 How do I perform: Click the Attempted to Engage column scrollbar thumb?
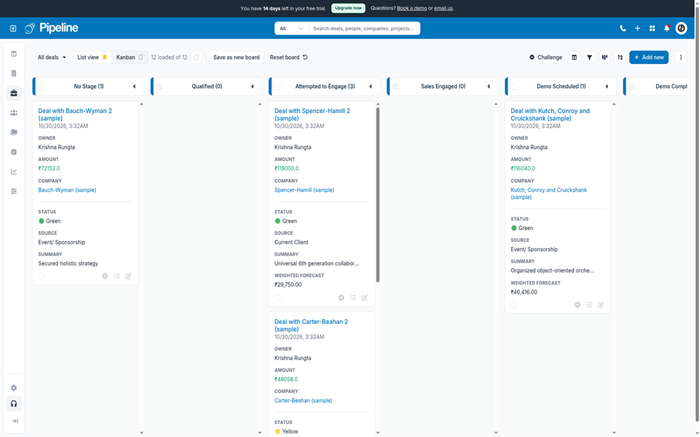tap(378, 195)
